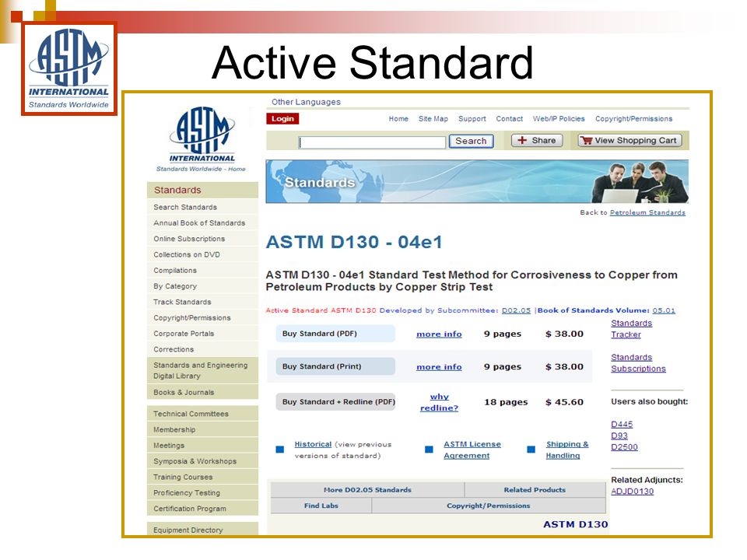
Task: Open Training Courses
Action: (202, 477)
